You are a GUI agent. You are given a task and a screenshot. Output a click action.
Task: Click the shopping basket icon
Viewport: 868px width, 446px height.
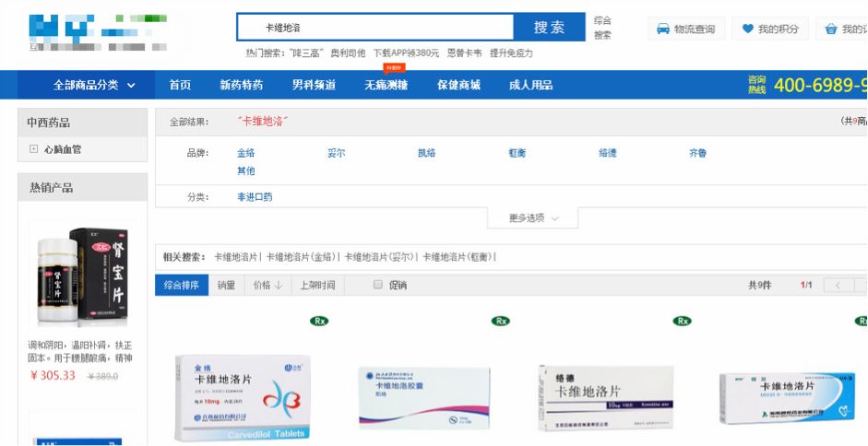[830, 29]
